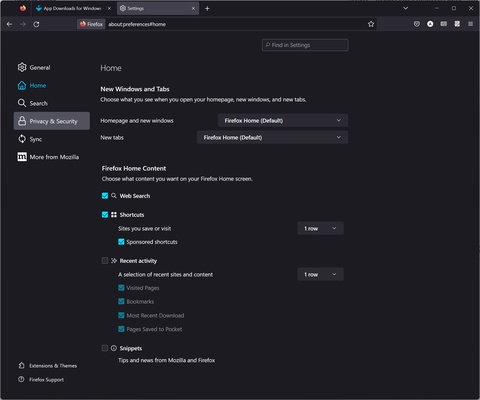Click the Find in Settings search field
The width and height of the screenshot is (480, 400).
click(x=305, y=45)
